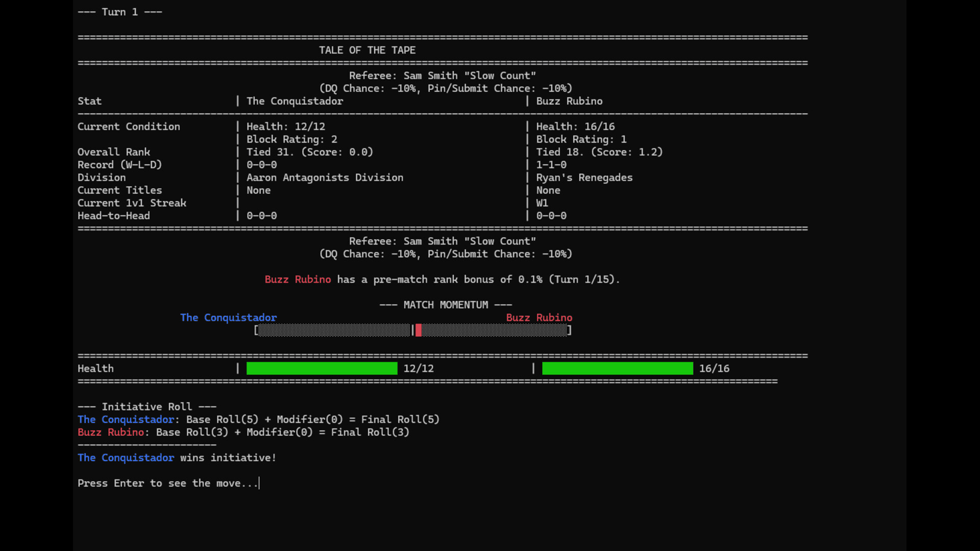
Task: Click the Head-to-Head stat label
Action: point(113,215)
